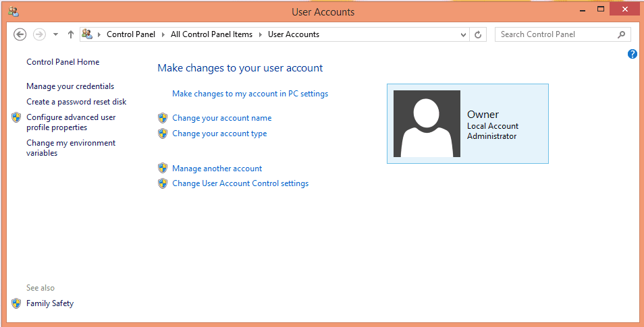Click the User Accounts icon in address bar
Screen dimensions: 644x327
click(87, 34)
